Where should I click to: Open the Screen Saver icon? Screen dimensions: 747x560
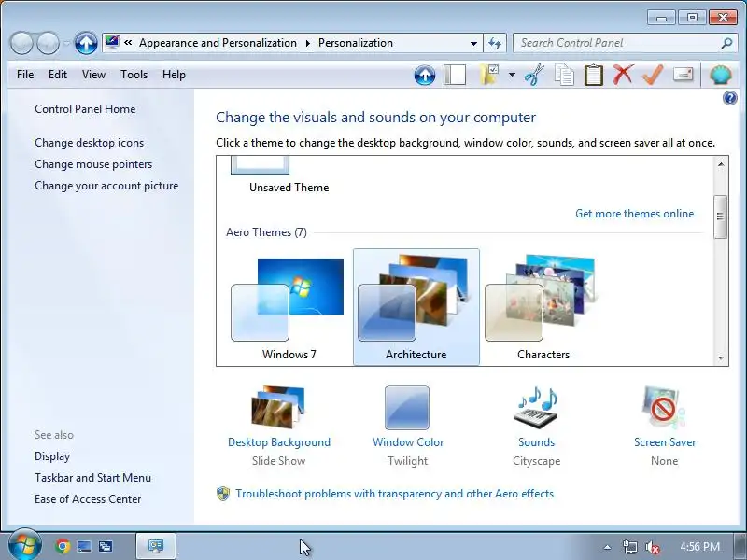click(664, 408)
